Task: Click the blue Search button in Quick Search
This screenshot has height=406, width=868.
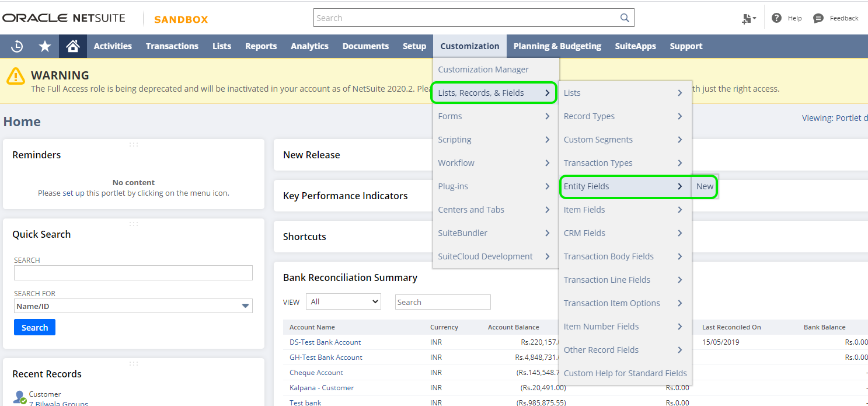Action: click(34, 327)
